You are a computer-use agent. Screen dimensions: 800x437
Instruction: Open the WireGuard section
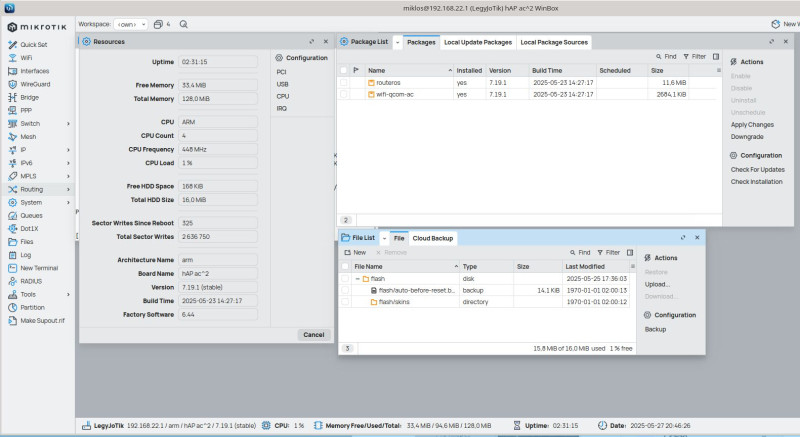(x=35, y=84)
